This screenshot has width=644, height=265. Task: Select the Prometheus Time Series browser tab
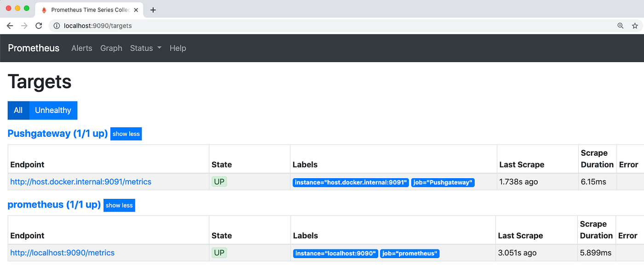[90, 10]
